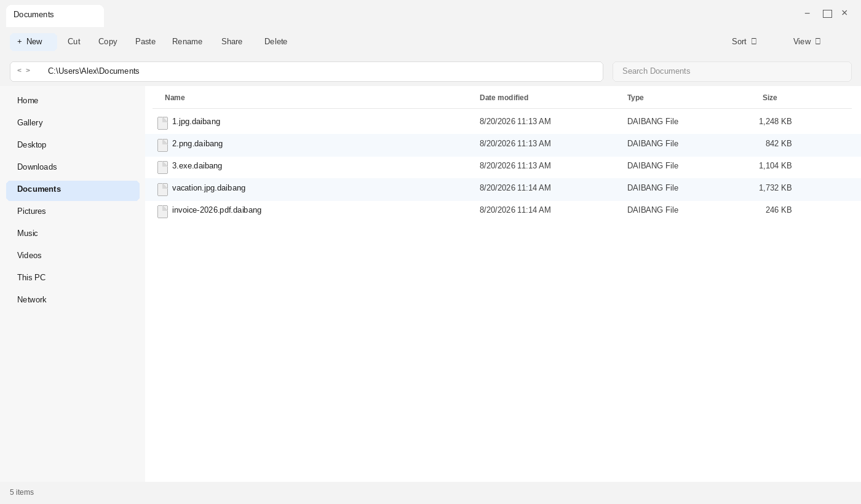Click the 1,104 KB size value
This screenshot has height=504, width=861.
tap(775, 166)
